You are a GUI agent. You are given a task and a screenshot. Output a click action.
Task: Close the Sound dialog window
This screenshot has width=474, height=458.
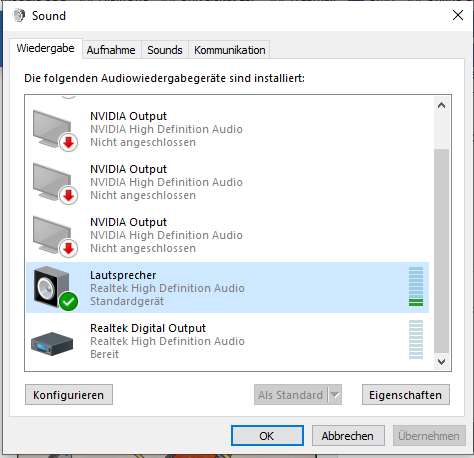pyautogui.click(x=458, y=15)
